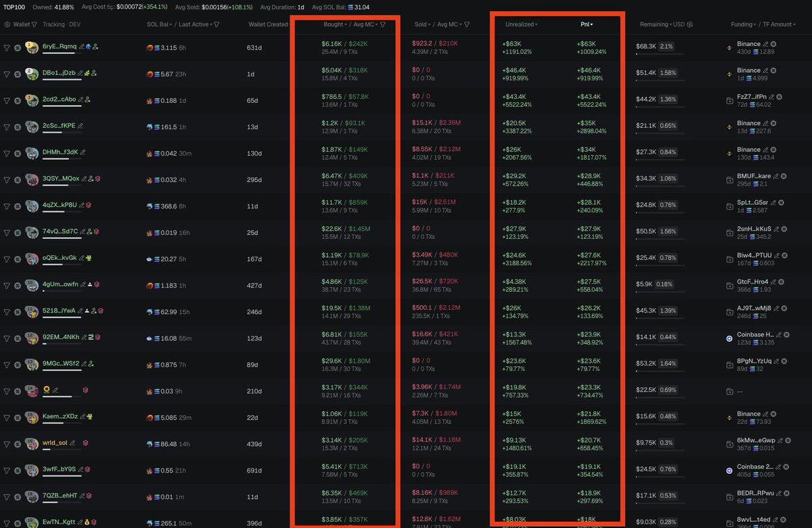Toggle tracking circle beside wallet 6ryE…Rqmq
The width and height of the screenshot is (812, 528).
[x=16, y=47]
